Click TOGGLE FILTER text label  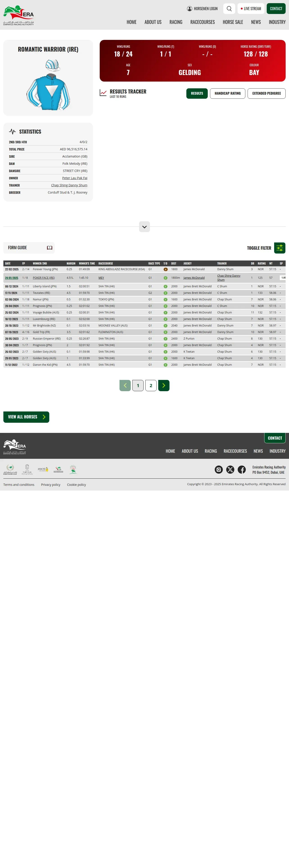coord(259,248)
